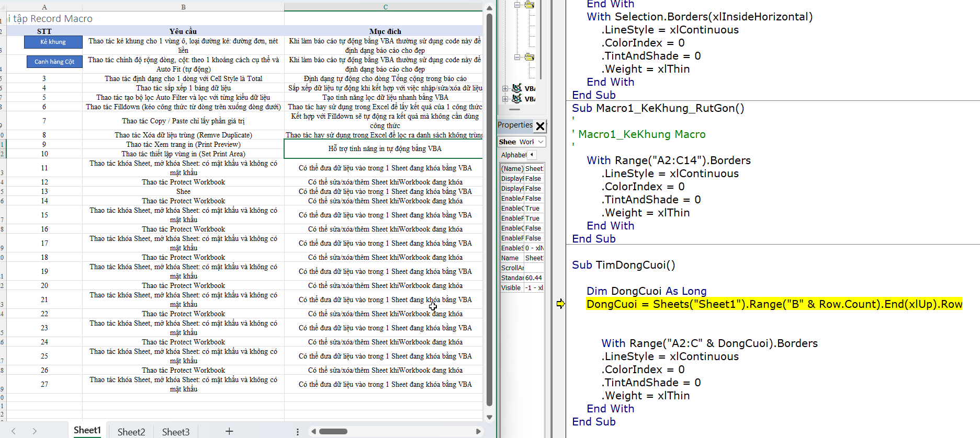Viewport: 980px width, 438px height.
Task: Open the sheet tab bar options dots
Action: (x=298, y=432)
